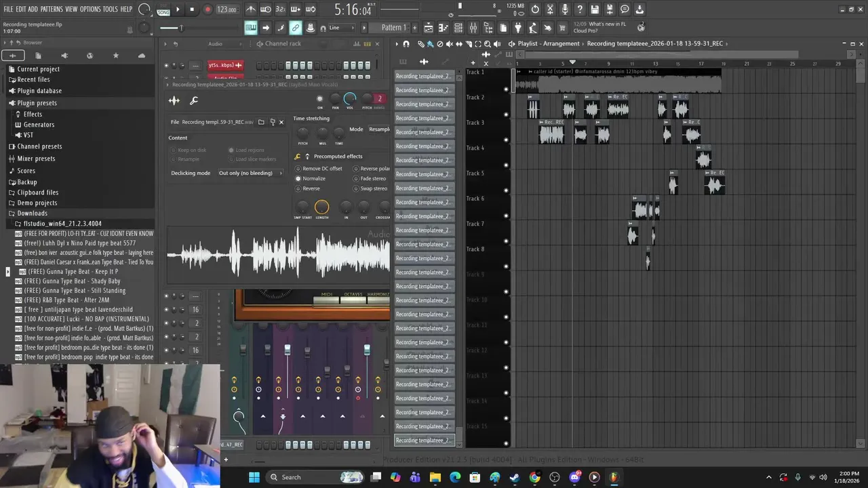The width and height of the screenshot is (868, 488).
Task: Click the yt5s_kbps channel button
Action: (x=225, y=65)
